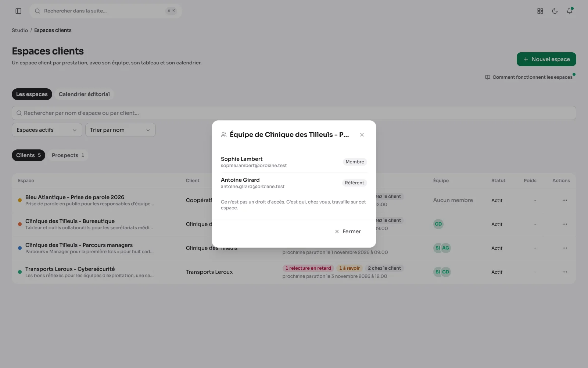Switch to dark mode moon icon
This screenshot has width=588, height=368.
(555, 11)
